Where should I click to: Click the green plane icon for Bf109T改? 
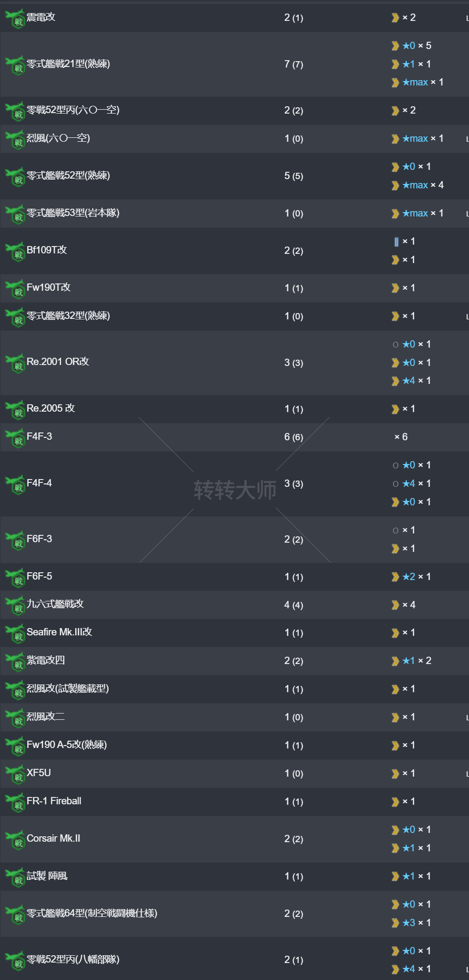15,251
